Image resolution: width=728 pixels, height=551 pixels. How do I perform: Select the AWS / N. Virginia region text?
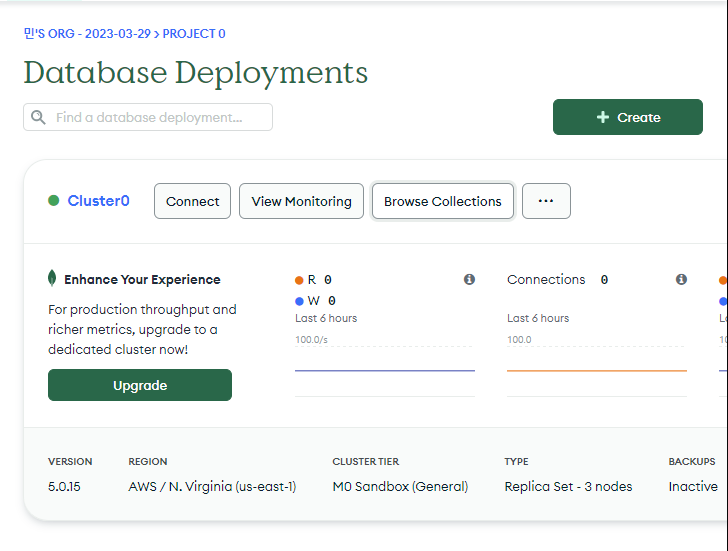(212, 486)
